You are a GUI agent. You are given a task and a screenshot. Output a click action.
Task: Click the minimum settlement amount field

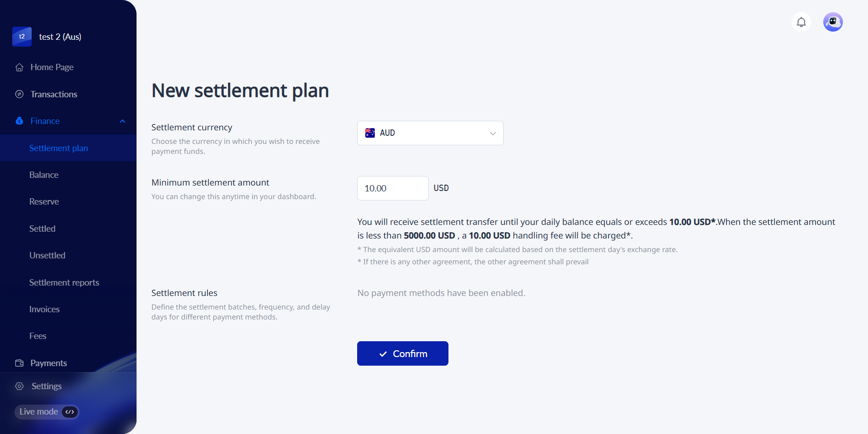pos(392,188)
